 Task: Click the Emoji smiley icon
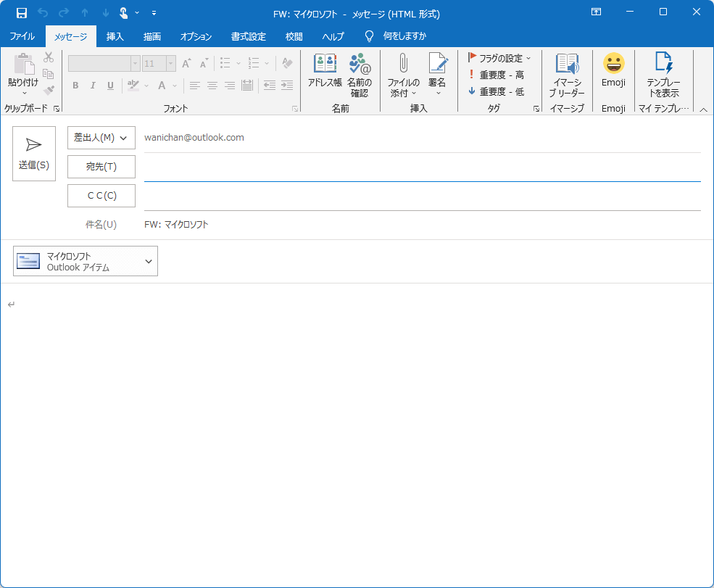[x=613, y=64]
